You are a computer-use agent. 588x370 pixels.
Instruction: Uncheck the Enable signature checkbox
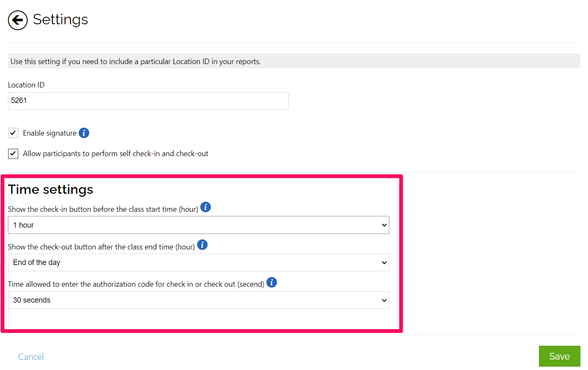[x=13, y=133]
